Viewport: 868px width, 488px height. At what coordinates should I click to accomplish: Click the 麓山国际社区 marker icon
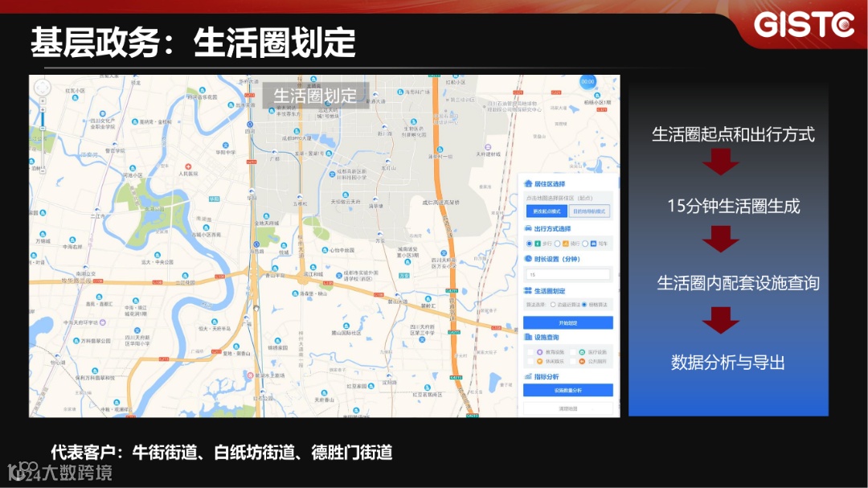click(346, 326)
